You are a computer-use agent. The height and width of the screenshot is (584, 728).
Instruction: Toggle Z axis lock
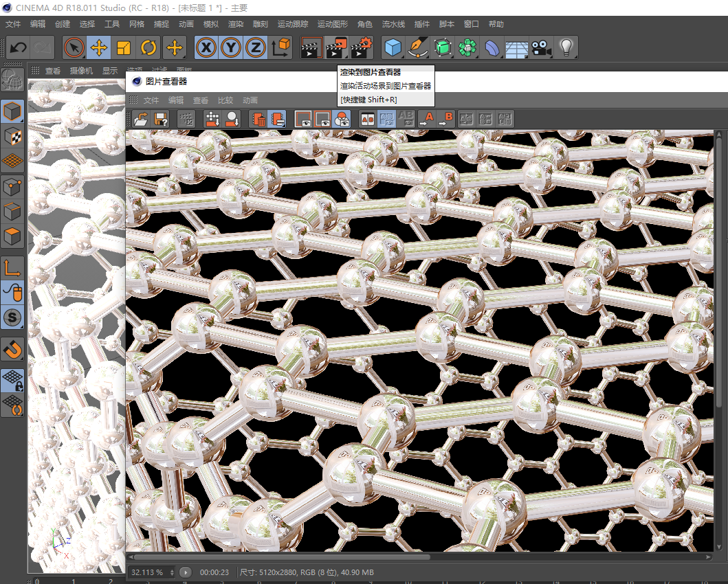[255, 47]
